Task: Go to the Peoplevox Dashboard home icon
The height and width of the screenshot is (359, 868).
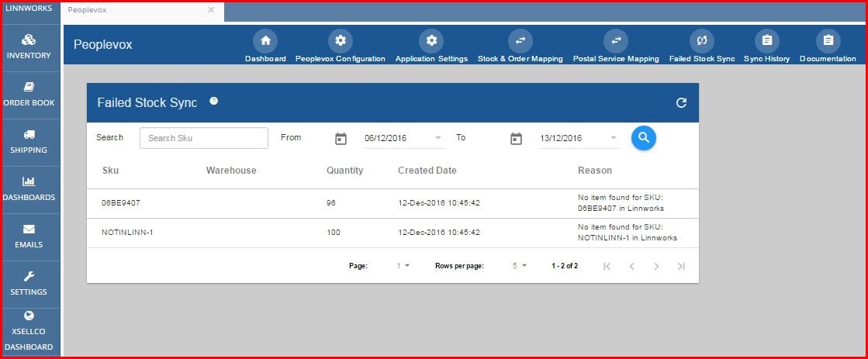Action: coord(265,41)
